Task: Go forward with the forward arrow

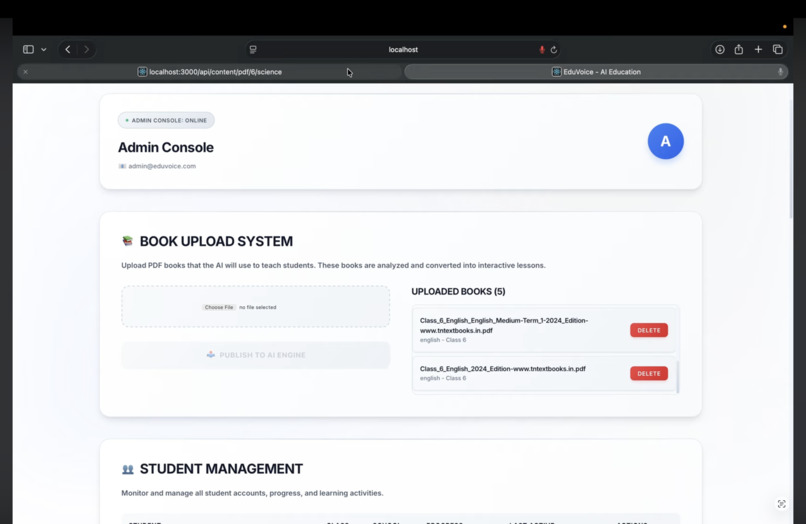Action: point(86,49)
